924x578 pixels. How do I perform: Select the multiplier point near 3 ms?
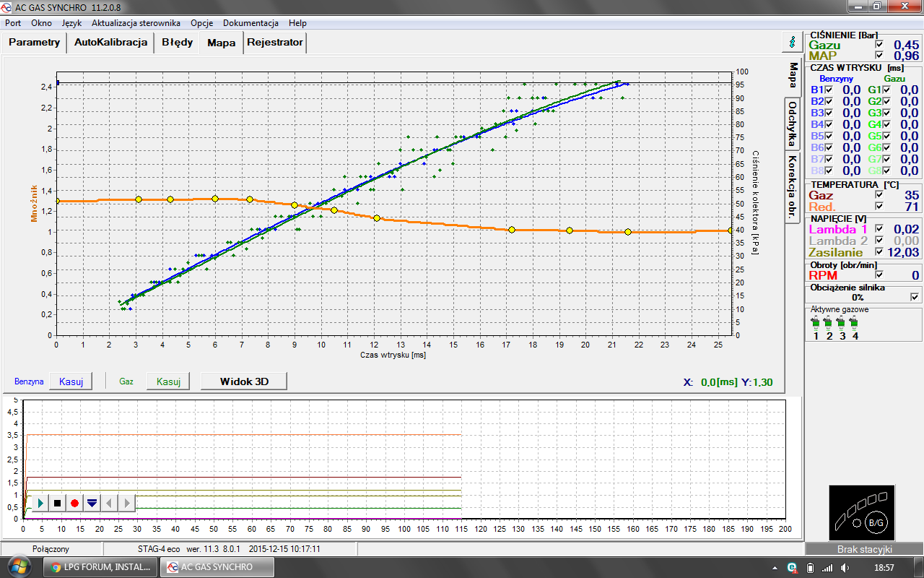[x=139, y=199]
